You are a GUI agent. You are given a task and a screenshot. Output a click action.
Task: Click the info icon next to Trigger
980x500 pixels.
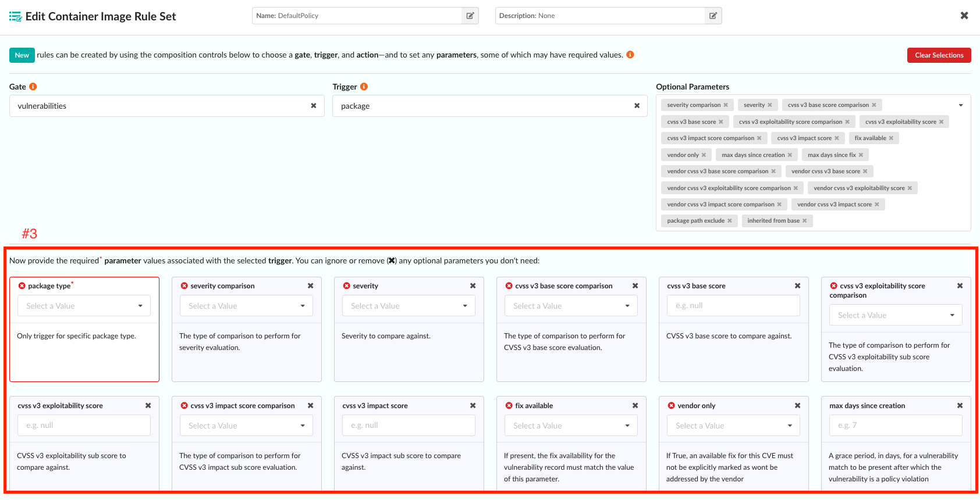tap(364, 87)
